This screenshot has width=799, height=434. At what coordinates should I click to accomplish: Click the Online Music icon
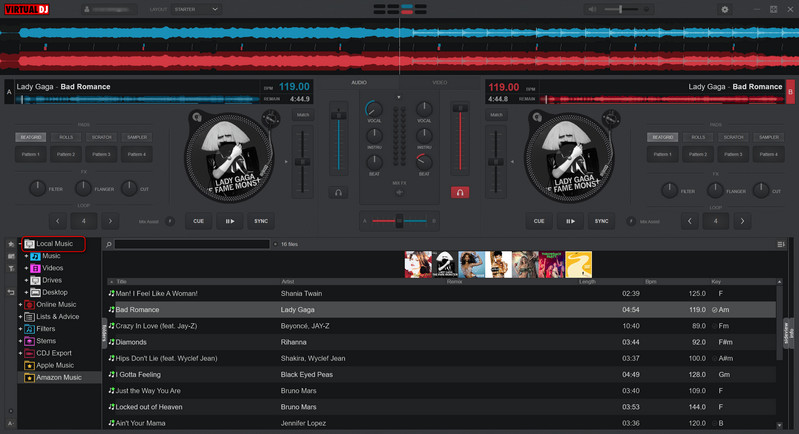[x=30, y=305]
